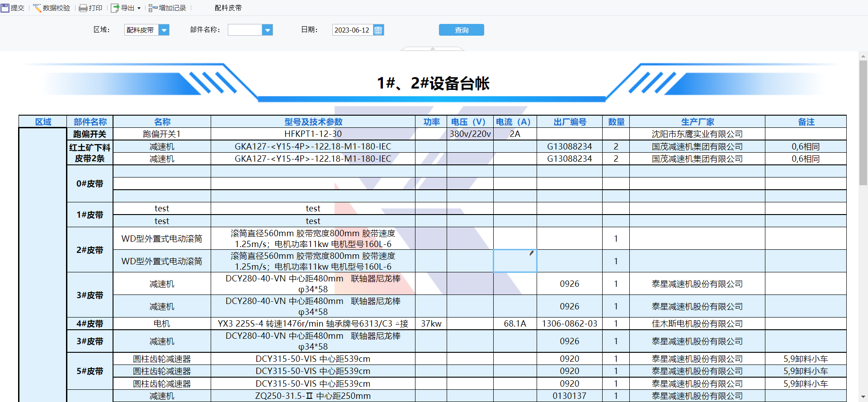Select the 沈阳市东鹰实业有限公司 cell
Image resolution: width=868 pixels, height=402 pixels.
click(x=697, y=134)
